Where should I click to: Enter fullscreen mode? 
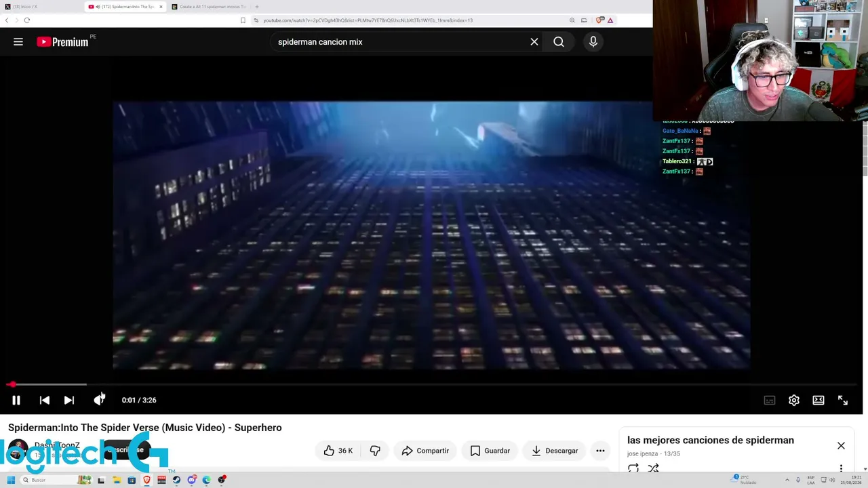point(843,400)
